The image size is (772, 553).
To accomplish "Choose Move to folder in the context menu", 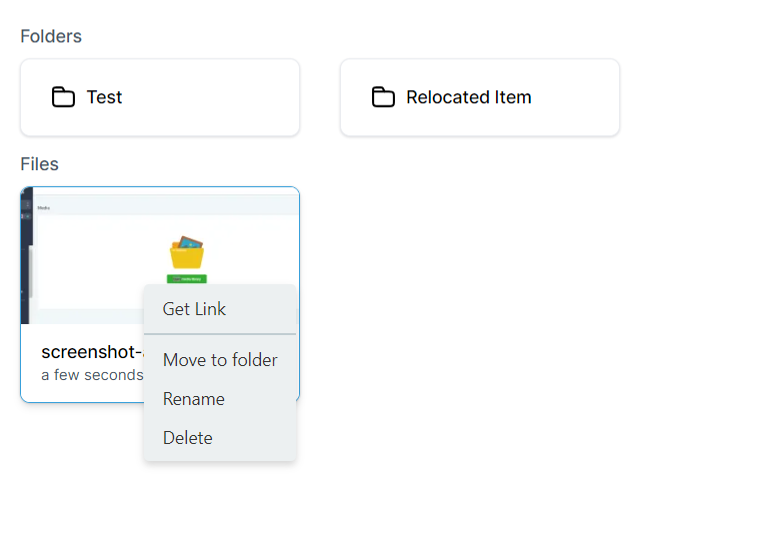I will pyautogui.click(x=220, y=360).
